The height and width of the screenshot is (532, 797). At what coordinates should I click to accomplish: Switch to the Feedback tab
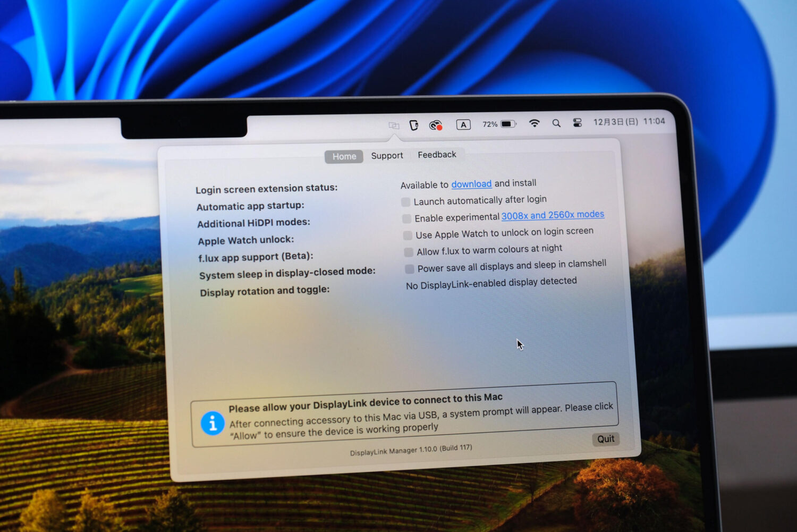(x=437, y=155)
